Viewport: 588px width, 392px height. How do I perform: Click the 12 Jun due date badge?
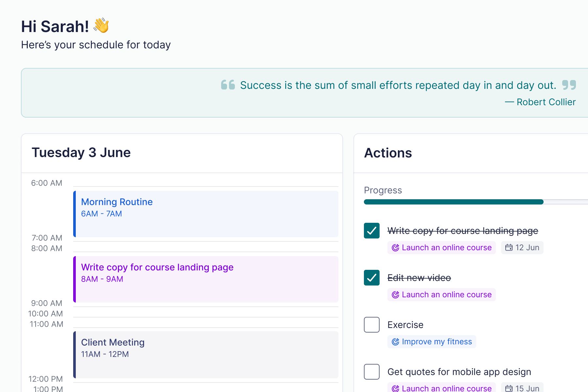[522, 248]
